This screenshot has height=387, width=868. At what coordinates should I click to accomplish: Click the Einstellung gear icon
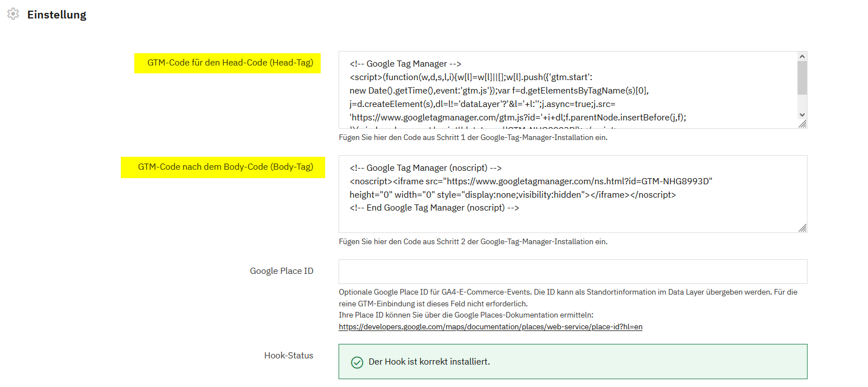pos(13,15)
